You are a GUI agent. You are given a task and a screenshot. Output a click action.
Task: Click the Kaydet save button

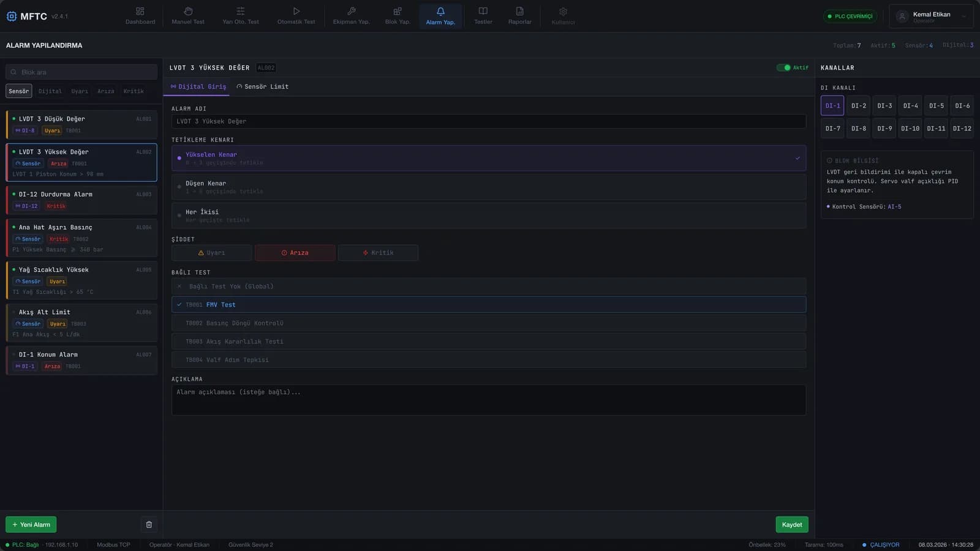[792, 525]
